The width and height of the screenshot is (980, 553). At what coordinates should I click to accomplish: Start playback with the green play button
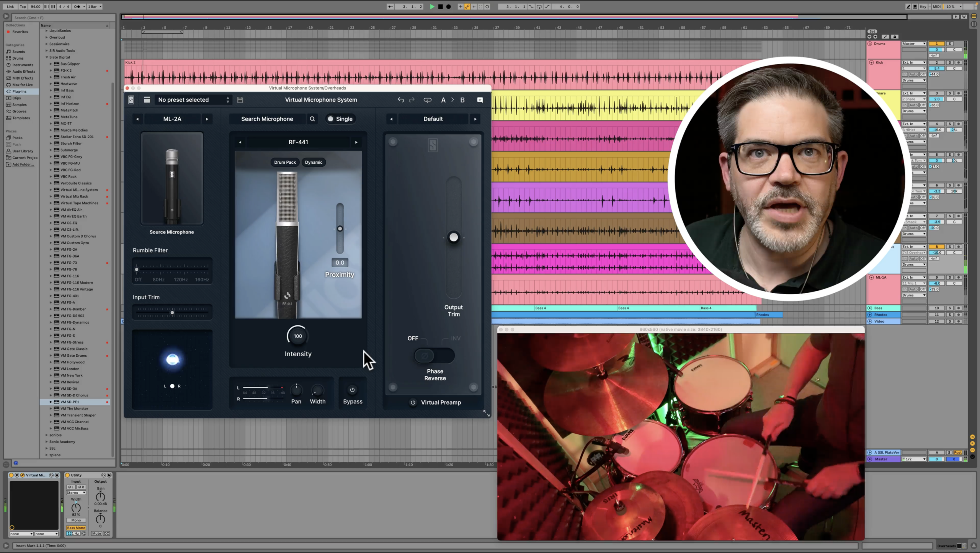(432, 7)
